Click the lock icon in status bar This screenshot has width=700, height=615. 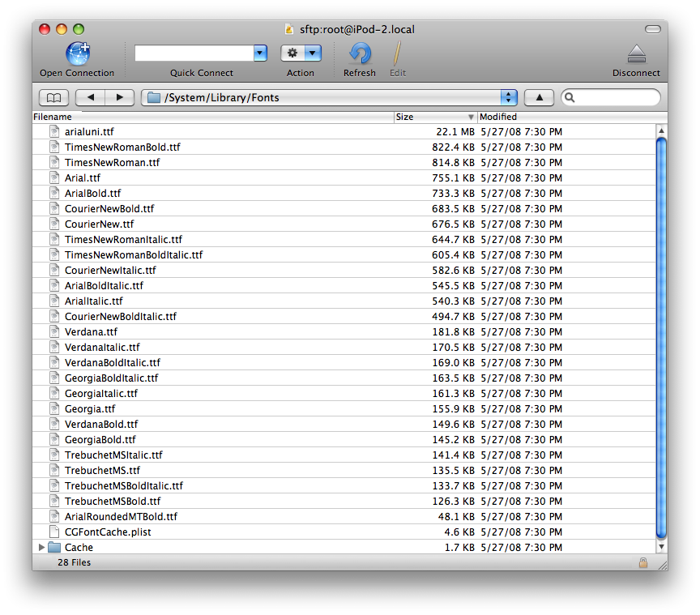tap(642, 563)
